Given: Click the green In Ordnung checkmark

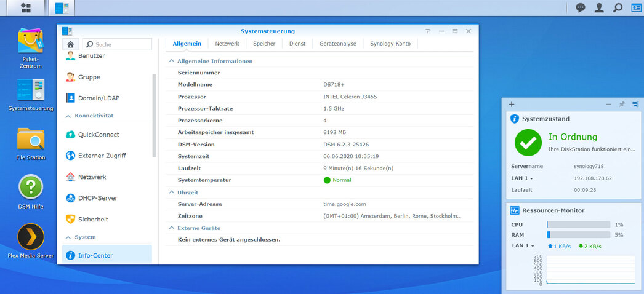Looking at the screenshot, I should (528, 142).
